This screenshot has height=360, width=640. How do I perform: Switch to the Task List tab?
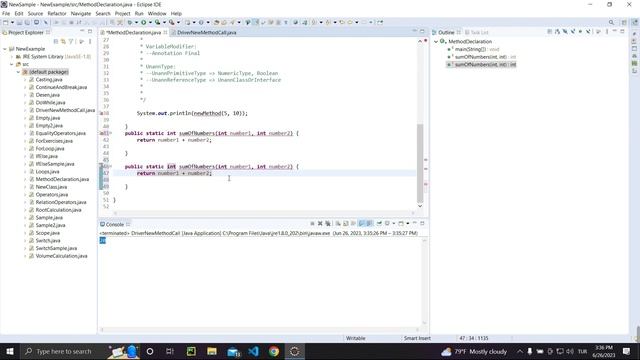pyautogui.click(x=476, y=32)
